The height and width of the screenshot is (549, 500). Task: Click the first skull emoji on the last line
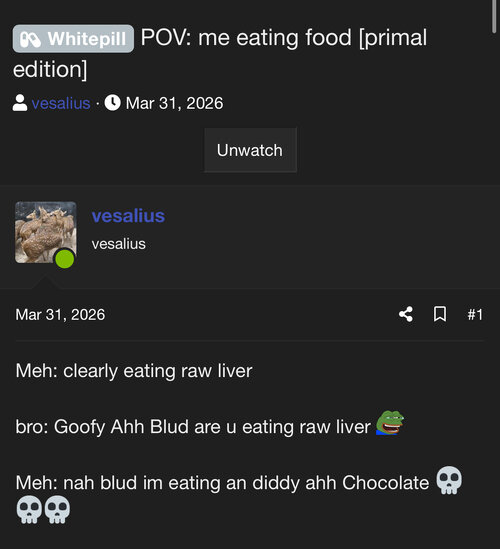tap(29, 509)
